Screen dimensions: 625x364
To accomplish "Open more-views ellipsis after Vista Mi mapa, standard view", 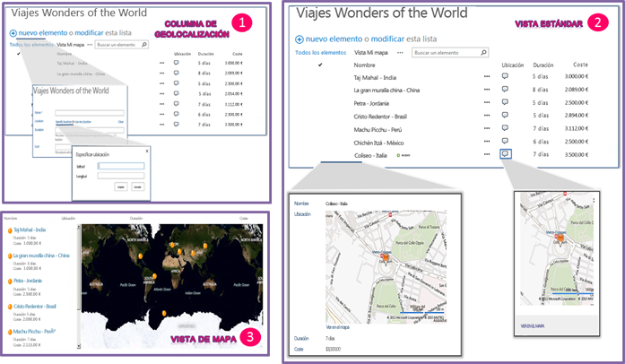I will (400, 53).
